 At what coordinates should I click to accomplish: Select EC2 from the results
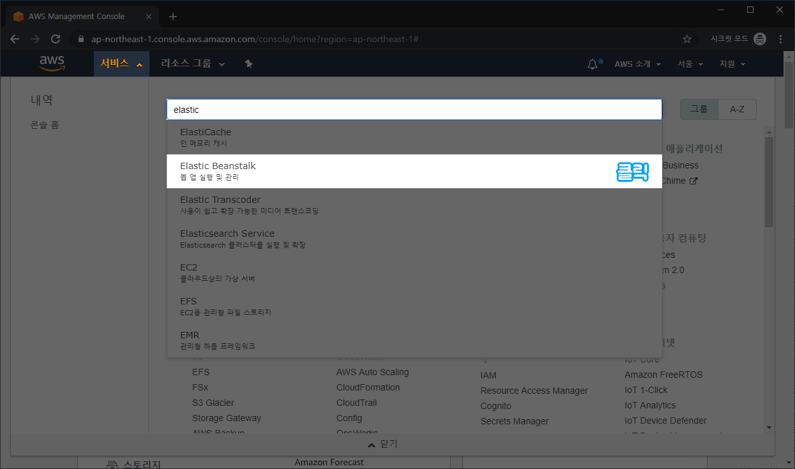414,273
